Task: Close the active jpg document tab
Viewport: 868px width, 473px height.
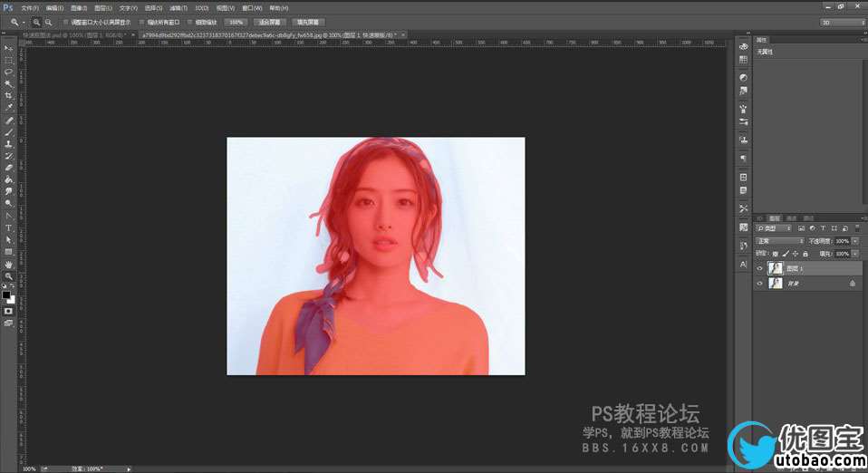Action: (403, 35)
